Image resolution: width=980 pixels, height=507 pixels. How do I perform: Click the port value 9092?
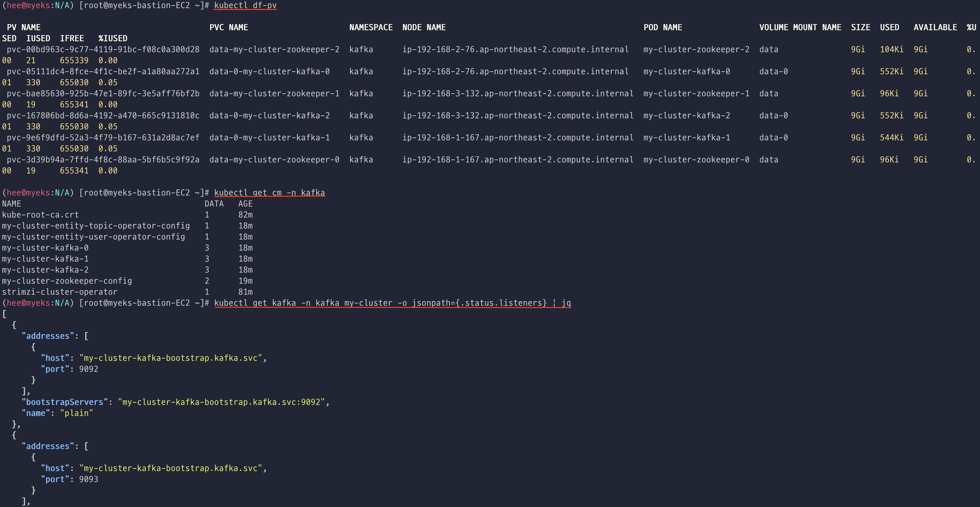89,369
